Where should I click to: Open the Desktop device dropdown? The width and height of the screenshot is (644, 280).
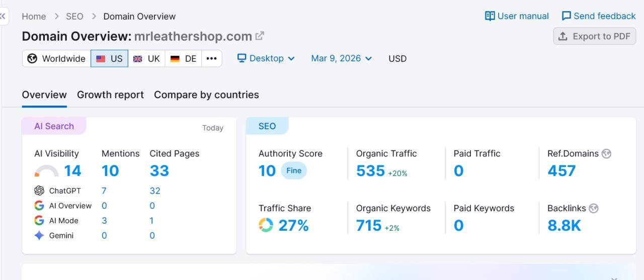(x=266, y=58)
